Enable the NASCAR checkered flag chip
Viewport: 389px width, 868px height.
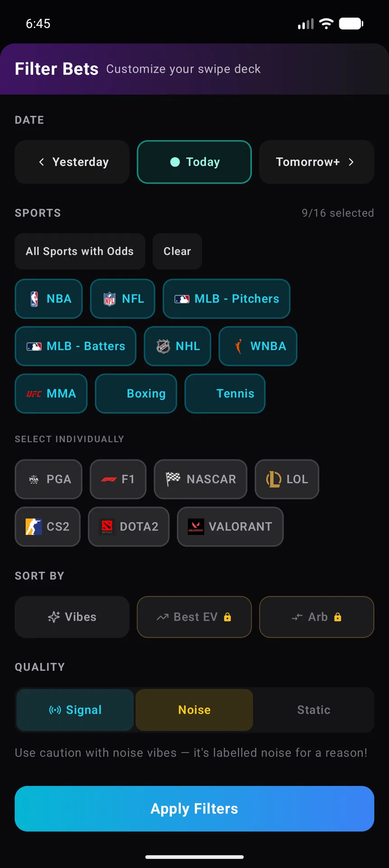coord(201,480)
